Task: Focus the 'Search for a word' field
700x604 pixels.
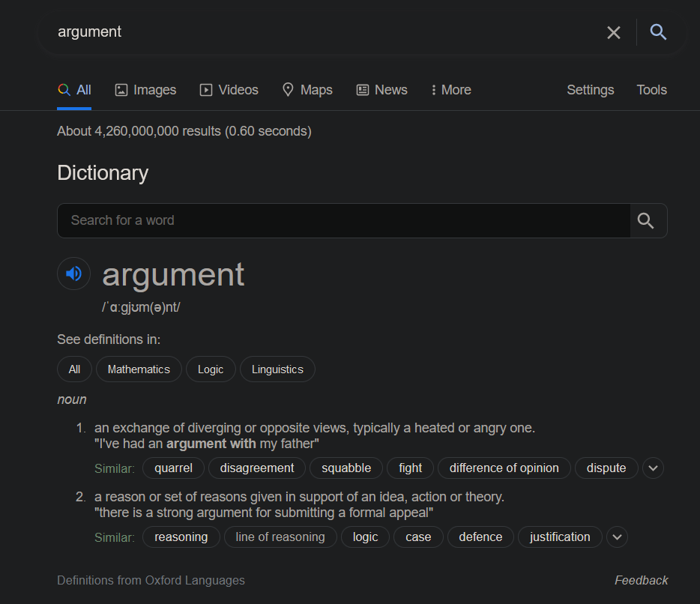Action: click(x=343, y=220)
